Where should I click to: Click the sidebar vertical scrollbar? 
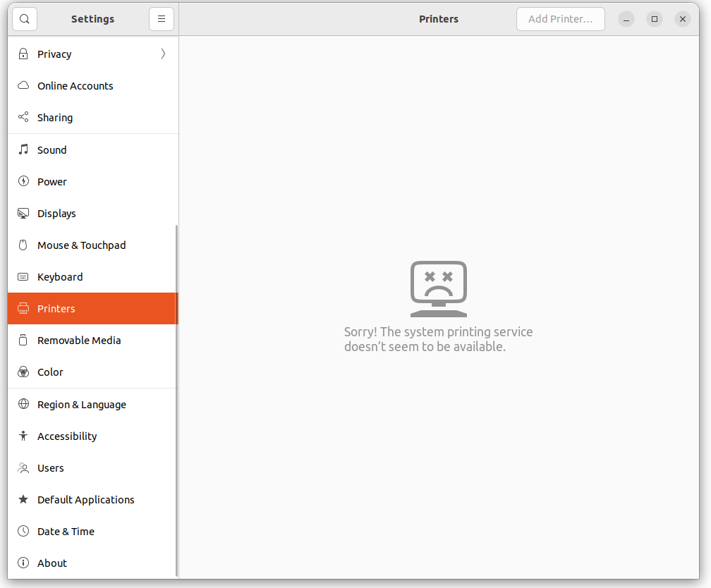click(x=176, y=400)
